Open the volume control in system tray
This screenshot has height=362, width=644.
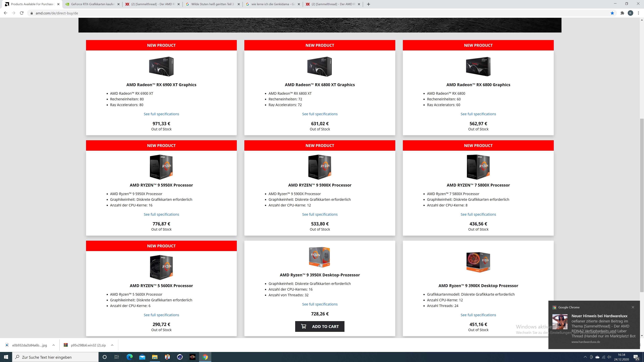click(x=609, y=357)
